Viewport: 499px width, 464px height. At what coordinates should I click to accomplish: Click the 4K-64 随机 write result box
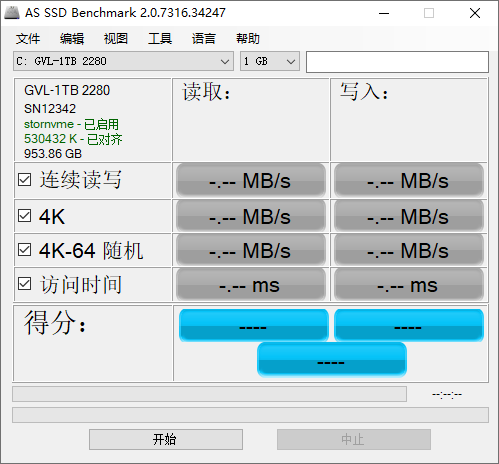tap(409, 250)
